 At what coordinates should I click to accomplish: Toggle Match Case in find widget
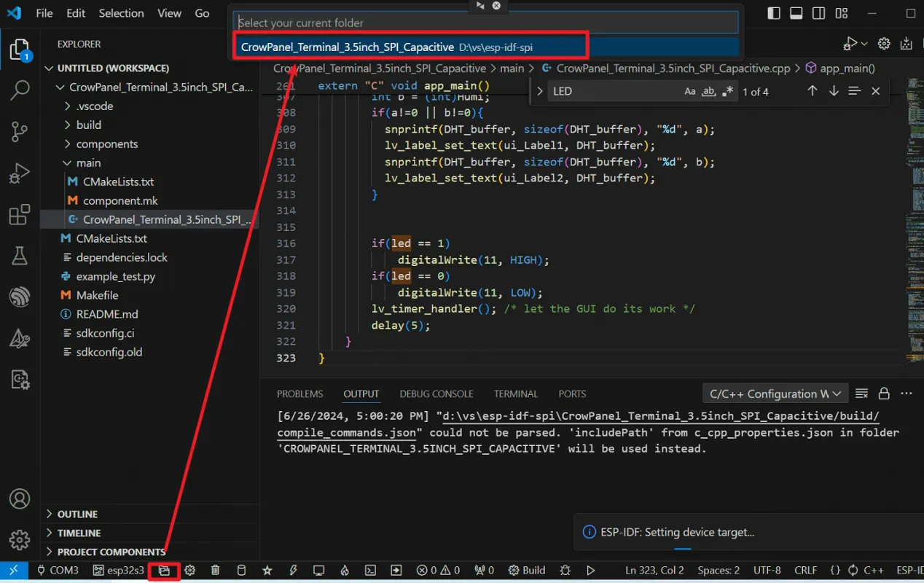(690, 91)
